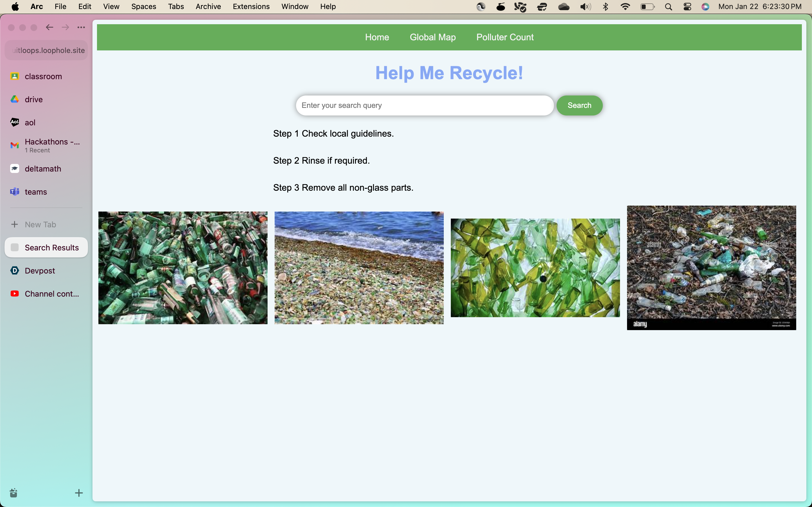
Task: Click the sea glass beach thumbnail
Action: (x=359, y=268)
